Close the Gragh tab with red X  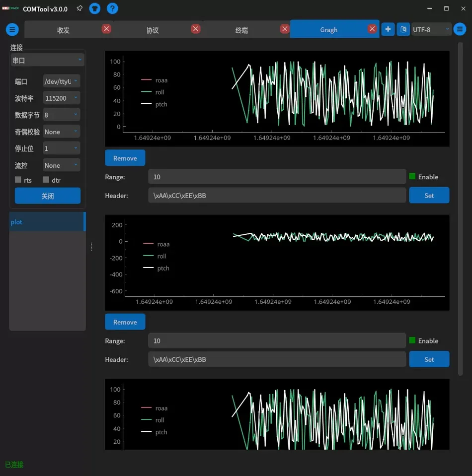[x=372, y=29]
